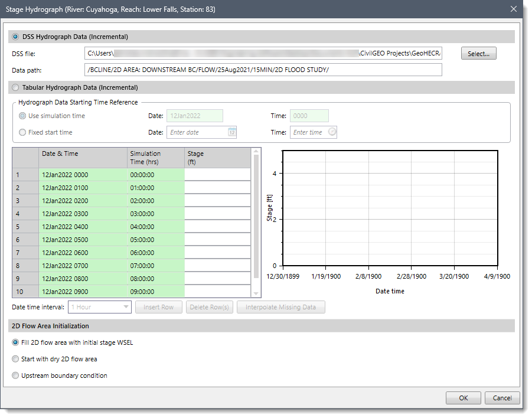Screen dimensions: 532x418
Task: Click simulation Date field 12Jan2022
Action: (195, 116)
